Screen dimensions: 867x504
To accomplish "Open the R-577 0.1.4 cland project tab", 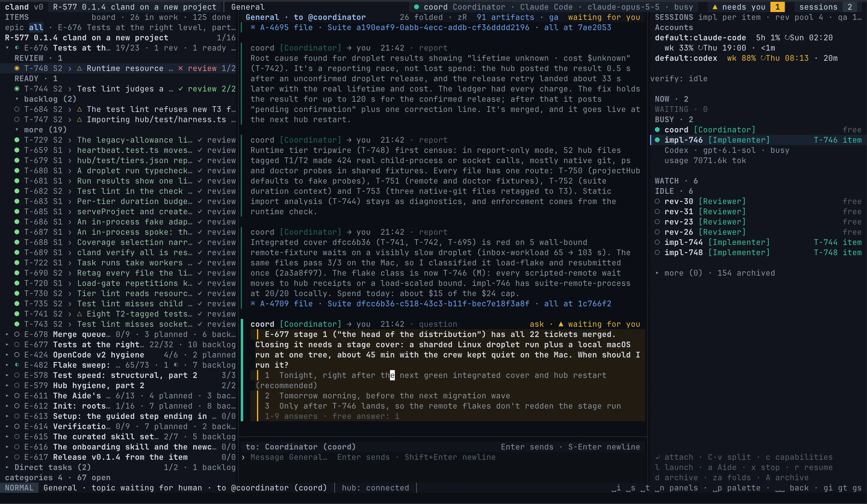I will [135, 7].
